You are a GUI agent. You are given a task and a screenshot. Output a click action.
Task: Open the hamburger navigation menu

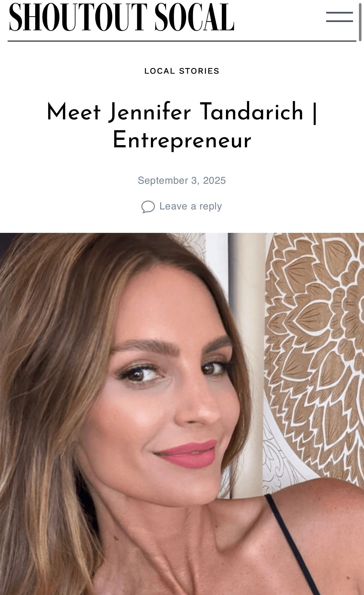pyautogui.click(x=339, y=17)
